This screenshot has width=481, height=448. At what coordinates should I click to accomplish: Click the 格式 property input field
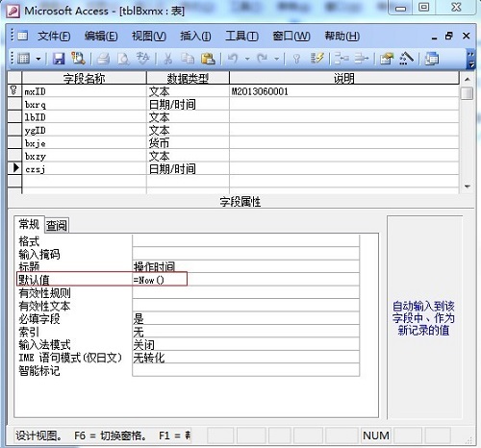click(x=245, y=240)
